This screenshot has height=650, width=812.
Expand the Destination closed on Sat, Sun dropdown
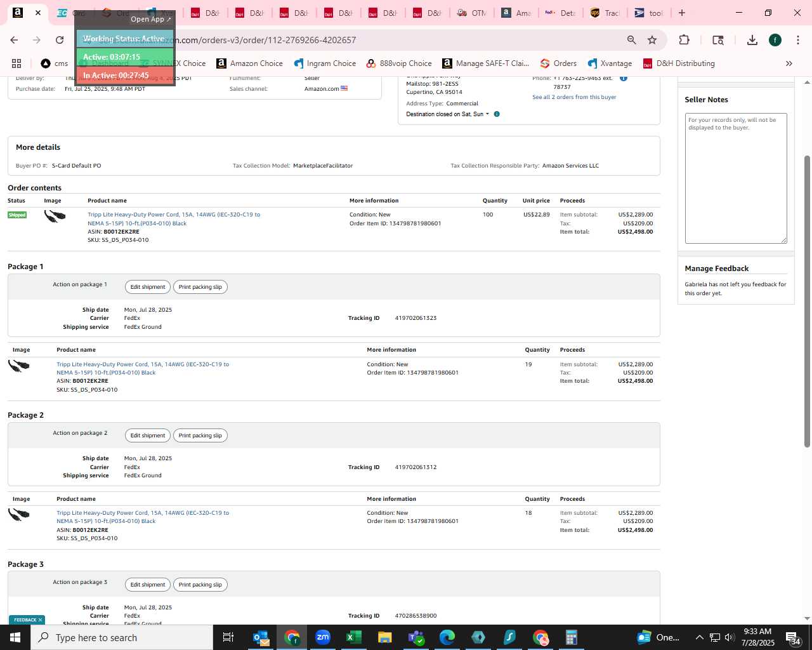tap(487, 114)
